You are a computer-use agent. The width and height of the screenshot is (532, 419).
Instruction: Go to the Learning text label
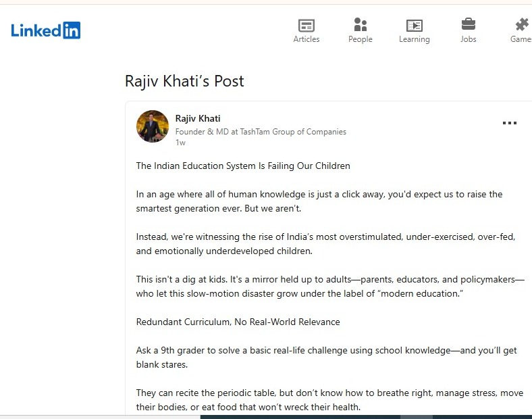click(414, 39)
